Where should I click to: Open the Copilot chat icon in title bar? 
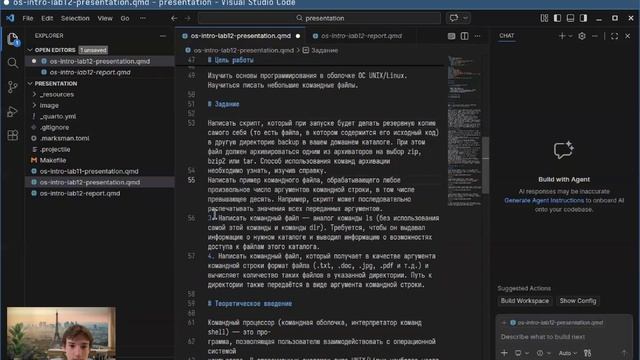pyautogui.click(x=453, y=18)
